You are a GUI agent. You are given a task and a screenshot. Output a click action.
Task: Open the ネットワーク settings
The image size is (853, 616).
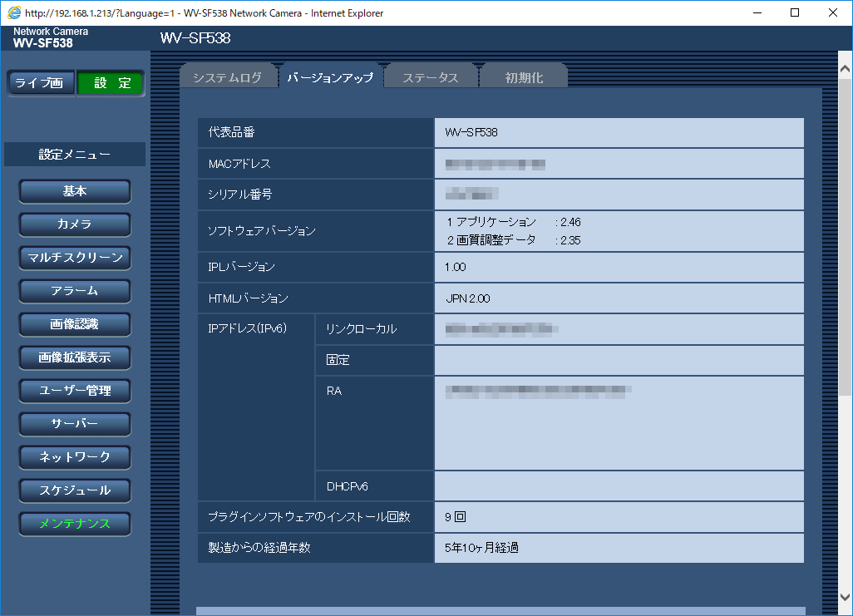[75, 457]
